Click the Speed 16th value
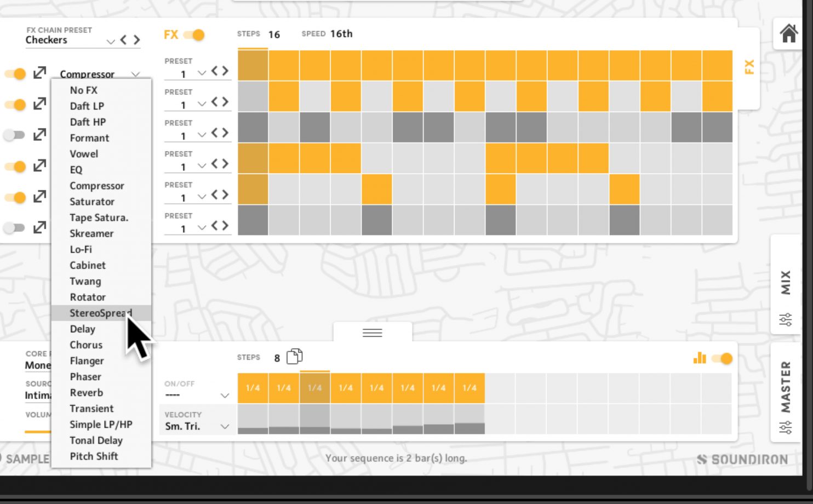The width and height of the screenshot is (813, 504). click(x=341, y=34)
